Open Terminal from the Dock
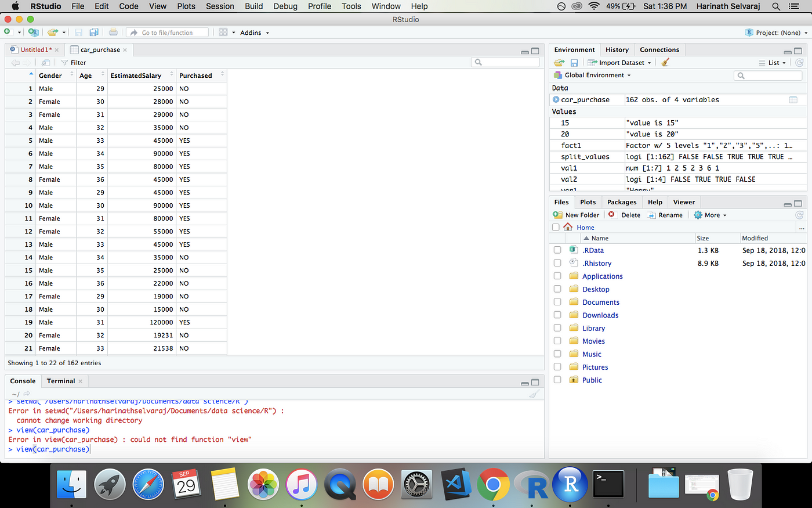812x508 pixels. tap(608, 485)
